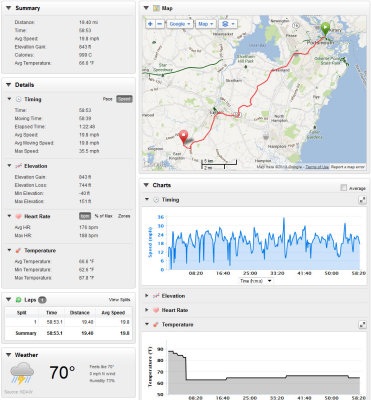Click the red end marker on map
Image resolution: width=371 pixels, height=400 pixels.
pyautogui.click(x=183, y=137)
